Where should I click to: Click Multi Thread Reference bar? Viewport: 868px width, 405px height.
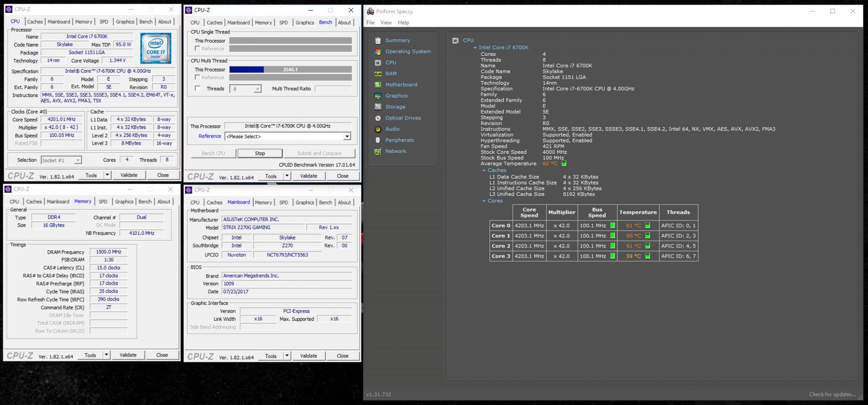(290, 77)
